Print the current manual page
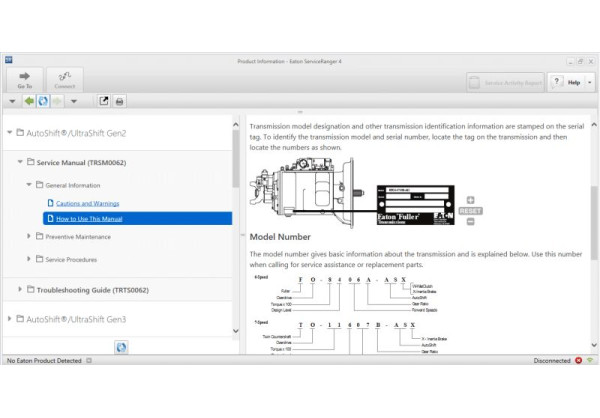Image resolution: width=600 pixels, height=418 pixels. point(119,101)
